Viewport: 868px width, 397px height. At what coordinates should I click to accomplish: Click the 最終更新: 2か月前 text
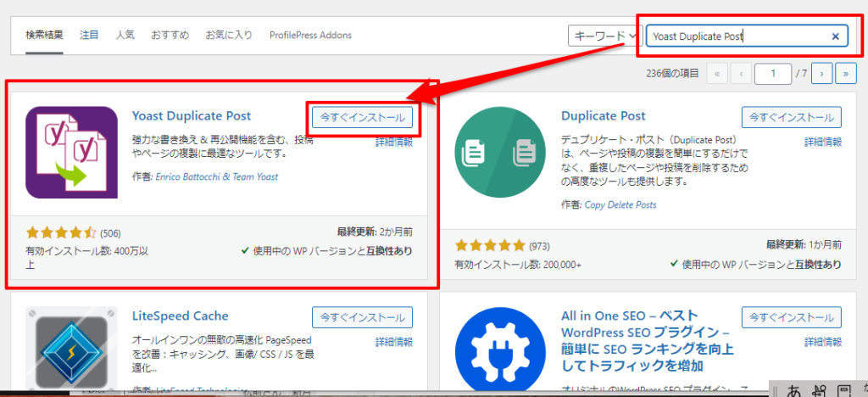(x=374, y=232)
